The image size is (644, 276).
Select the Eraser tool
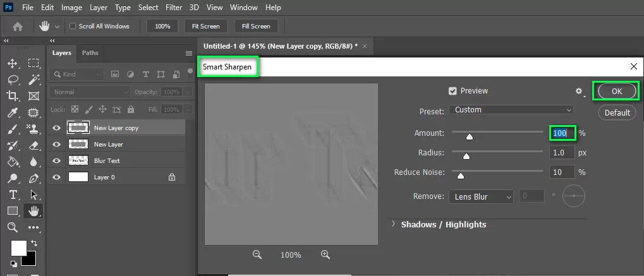click(x=33, y=145)
